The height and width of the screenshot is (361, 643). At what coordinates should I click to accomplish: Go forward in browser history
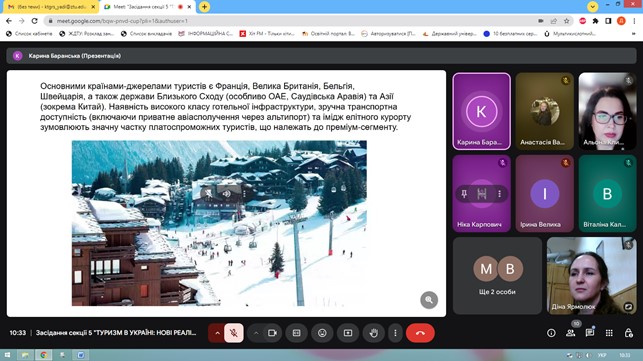pos(22,21)
